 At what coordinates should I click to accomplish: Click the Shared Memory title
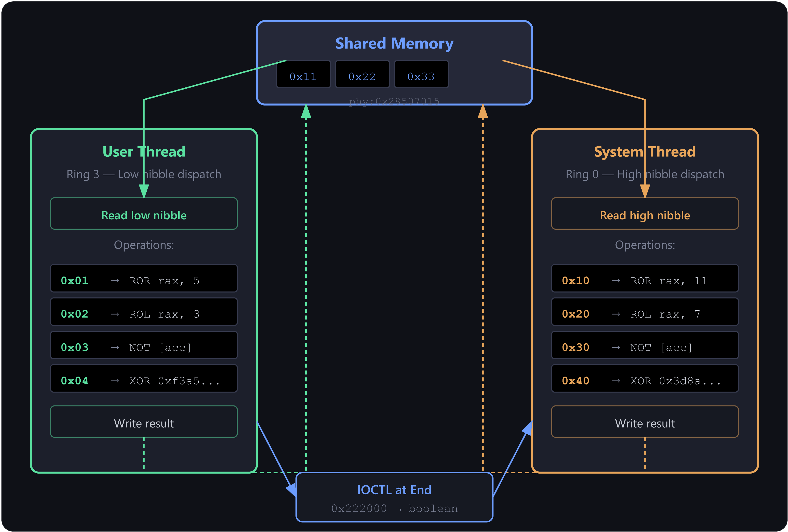click(x=394, y=43)
